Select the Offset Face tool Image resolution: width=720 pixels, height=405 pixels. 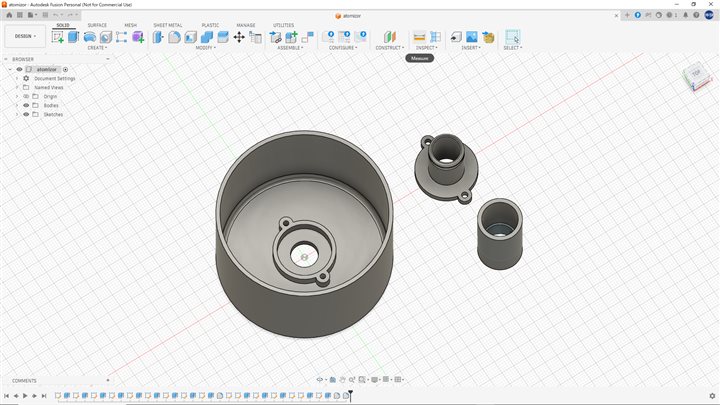(223, 37)
